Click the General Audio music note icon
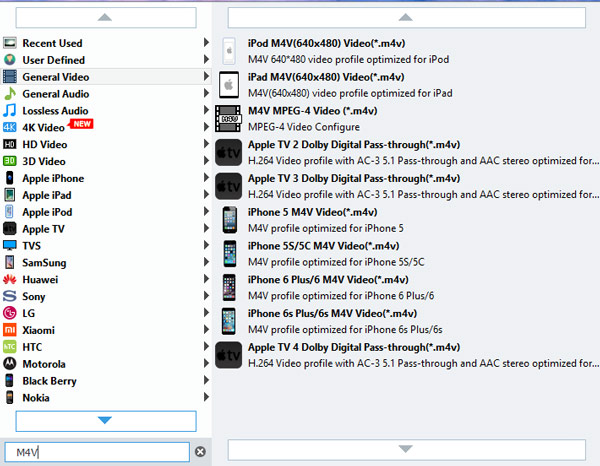Viewport: 600px width, 466px height. click(10, 94)
